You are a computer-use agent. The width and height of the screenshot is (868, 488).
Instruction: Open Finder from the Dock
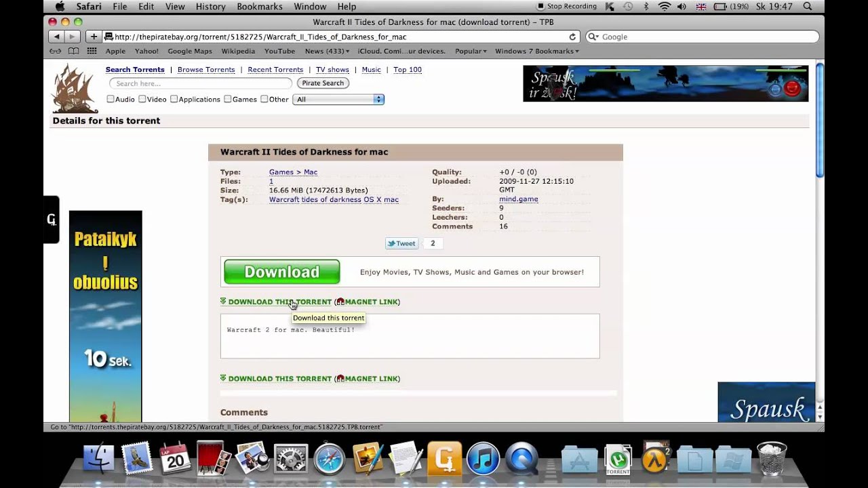click(99, 459)
